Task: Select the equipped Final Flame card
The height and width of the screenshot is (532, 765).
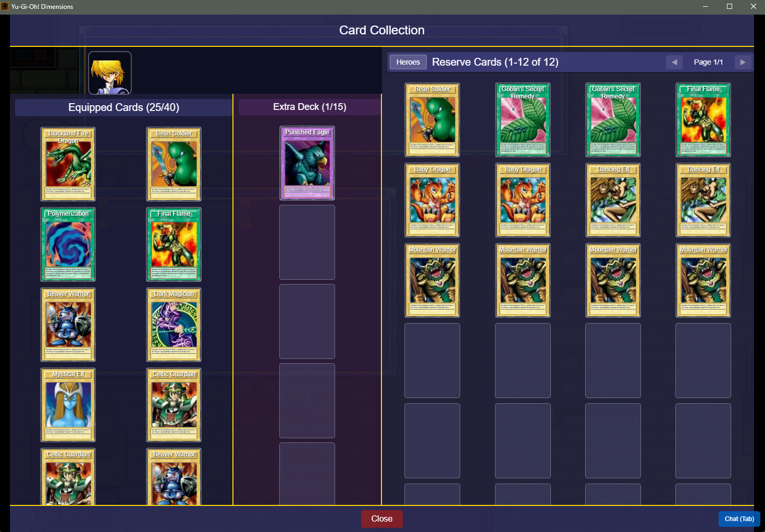Action: click(174, 244)
